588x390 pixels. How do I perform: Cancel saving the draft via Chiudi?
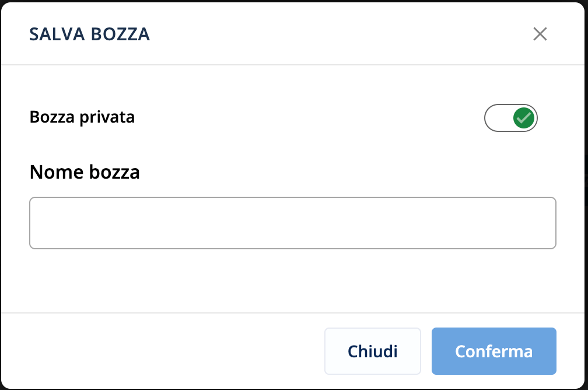pyautogui.click(x=372, y=351)
